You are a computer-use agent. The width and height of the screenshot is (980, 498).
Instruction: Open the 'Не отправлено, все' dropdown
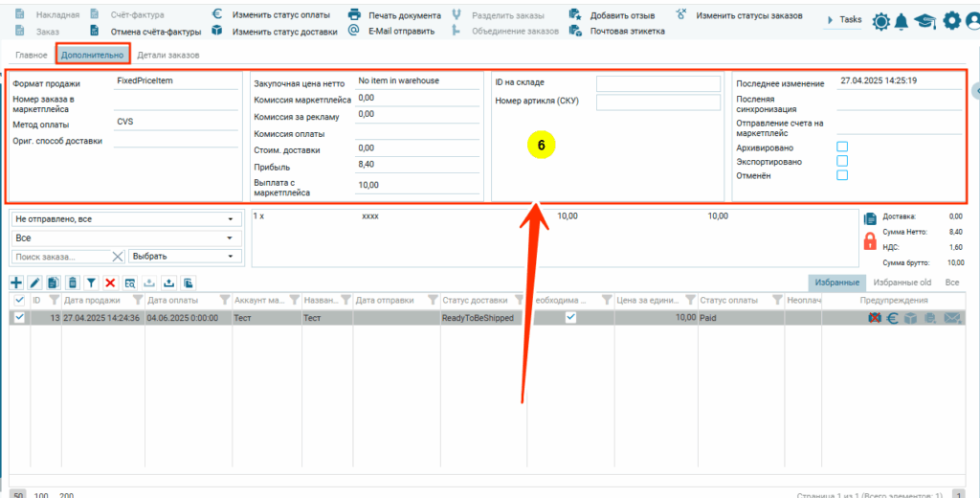[x=124, y=219]
